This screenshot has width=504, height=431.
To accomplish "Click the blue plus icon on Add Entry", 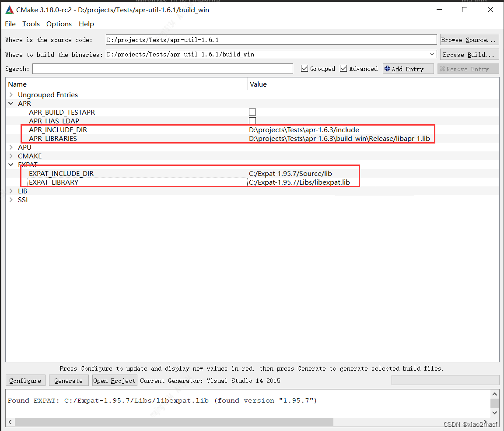I will click(x=387, y=68).
